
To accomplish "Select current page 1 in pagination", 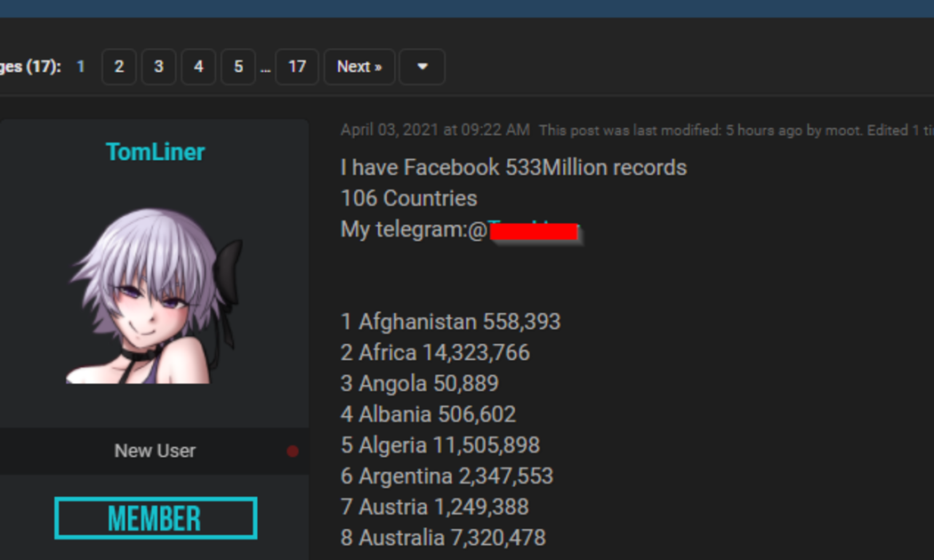I will point(80,67).
